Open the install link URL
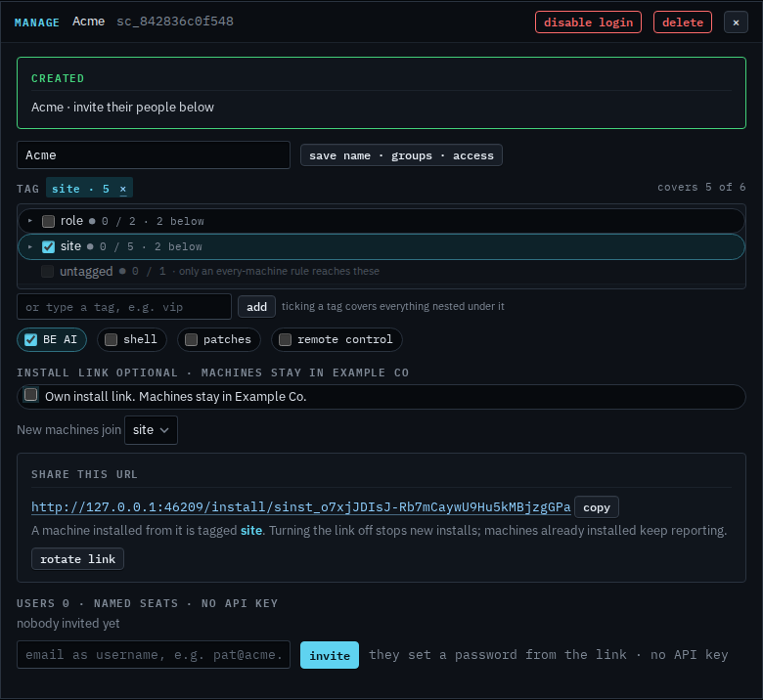The image size is (763, 700). point(300,506)
